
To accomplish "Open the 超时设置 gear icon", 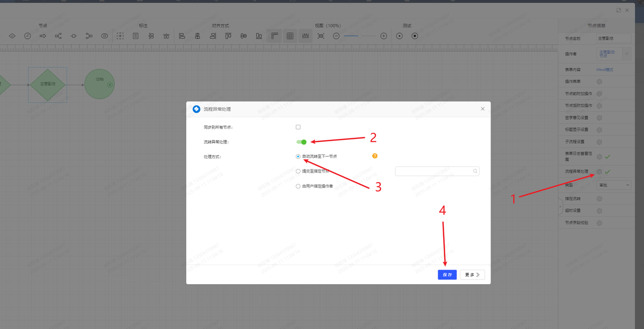I will (x=599, y=211).
